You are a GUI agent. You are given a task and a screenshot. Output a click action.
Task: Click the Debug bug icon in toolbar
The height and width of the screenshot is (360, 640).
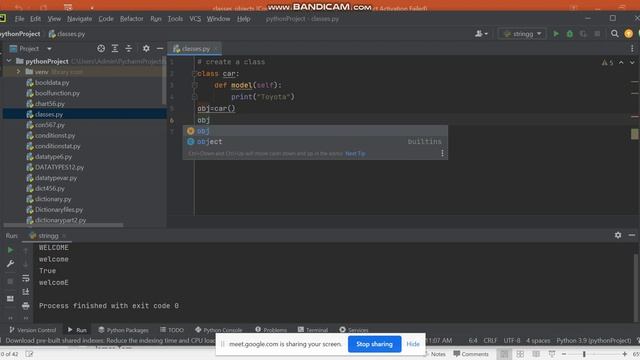[x=570, y=34]
